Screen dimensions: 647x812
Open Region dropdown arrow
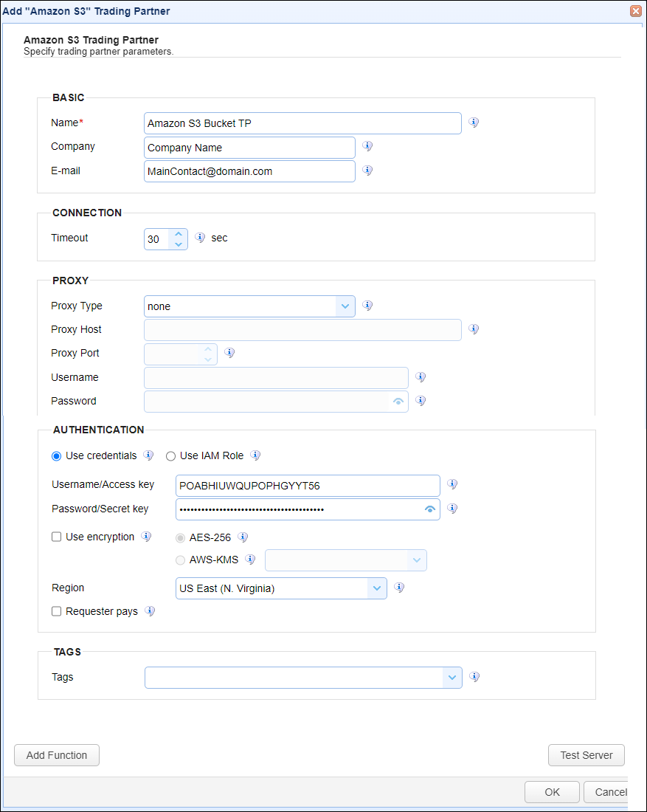377,588
